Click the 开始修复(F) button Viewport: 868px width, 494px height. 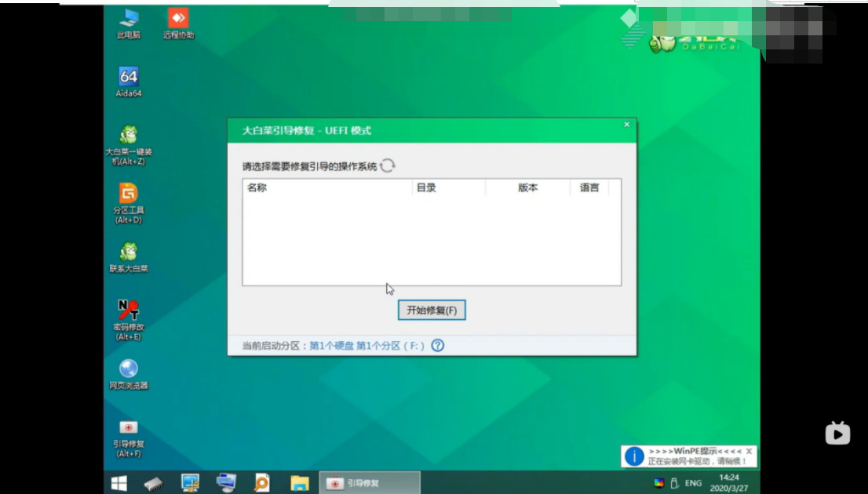[432, 311]
